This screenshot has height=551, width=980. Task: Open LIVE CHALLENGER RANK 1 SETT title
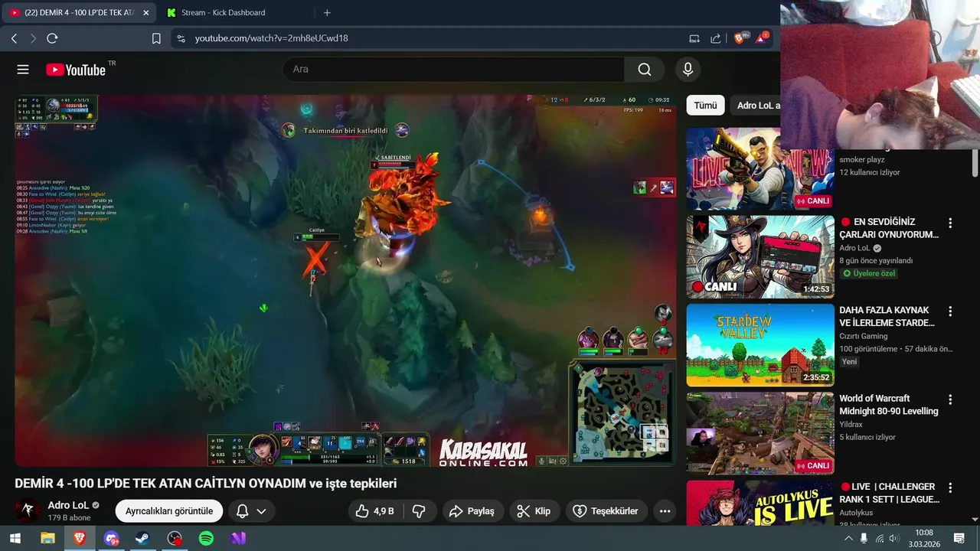(x=890, y=493)
